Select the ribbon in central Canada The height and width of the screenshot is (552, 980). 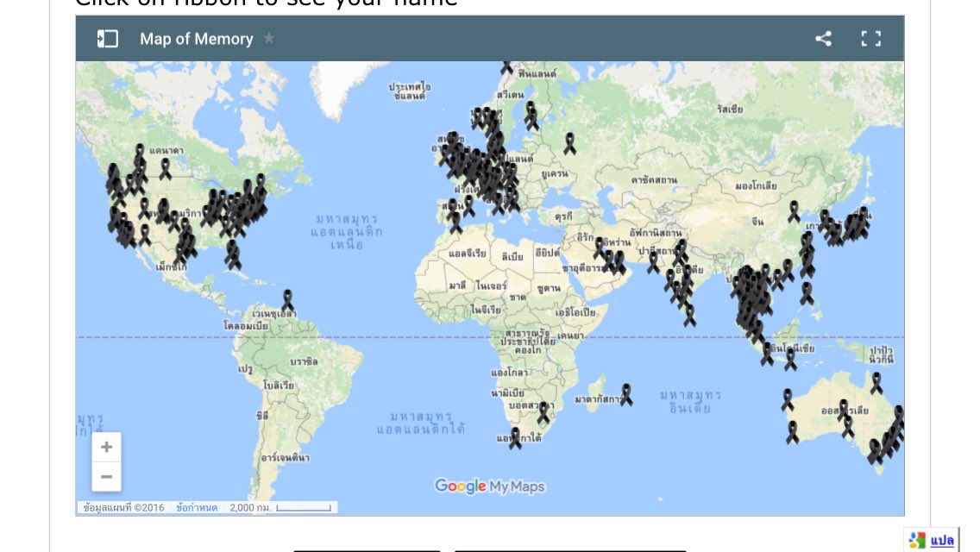click(x=165, y=169)
